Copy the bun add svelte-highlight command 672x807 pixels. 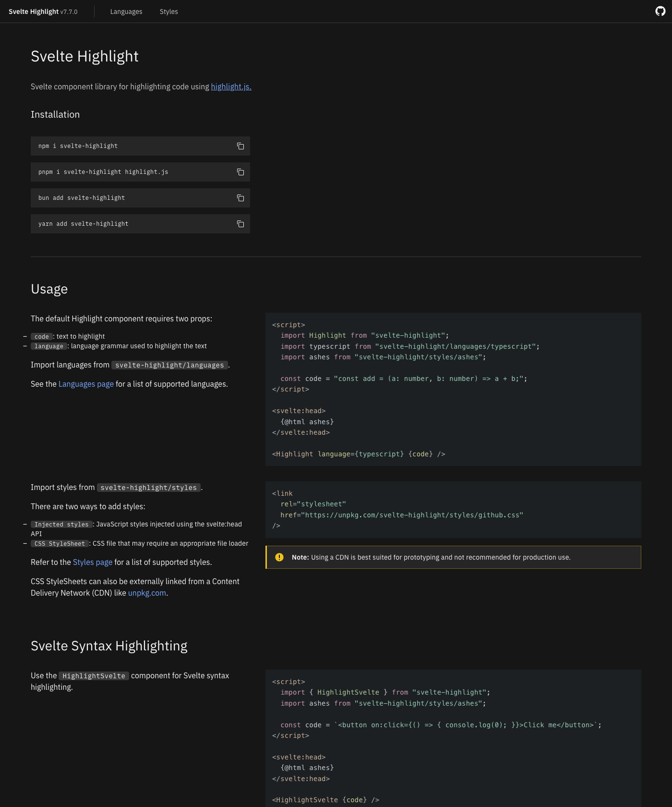coord(240,198)
